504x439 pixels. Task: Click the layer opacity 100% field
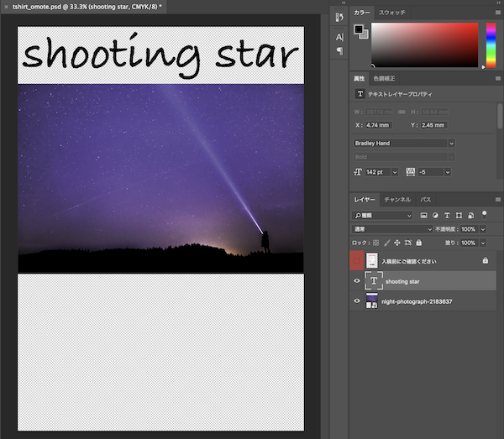click(x=470, y=229)
